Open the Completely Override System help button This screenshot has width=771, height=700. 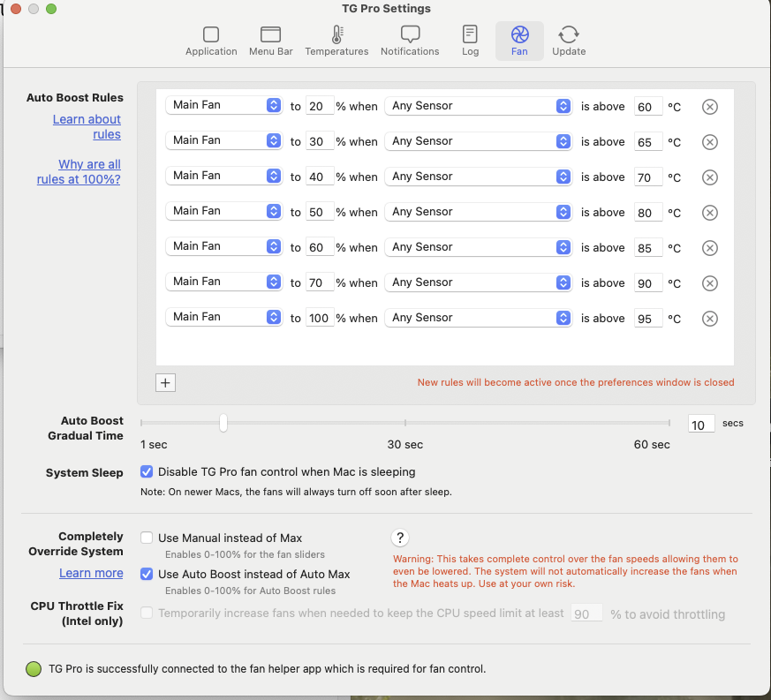(x=400, y=538)
